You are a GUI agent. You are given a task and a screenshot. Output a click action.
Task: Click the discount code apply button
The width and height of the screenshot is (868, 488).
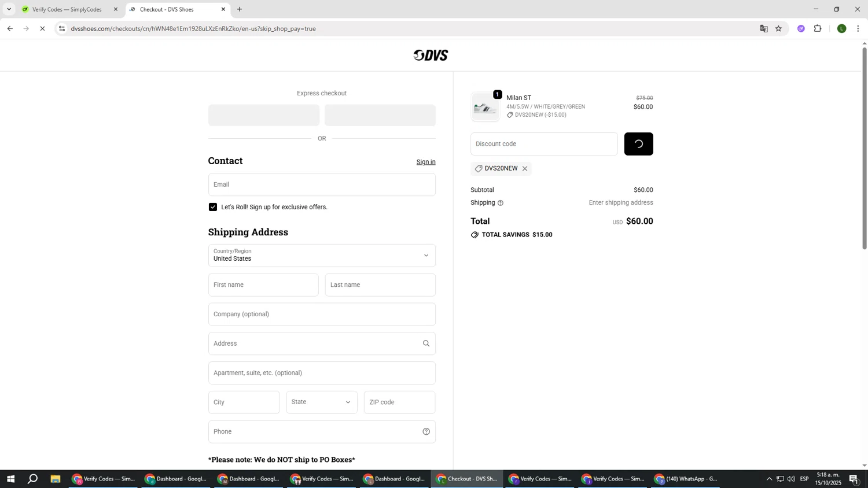[x=638, y=144]
